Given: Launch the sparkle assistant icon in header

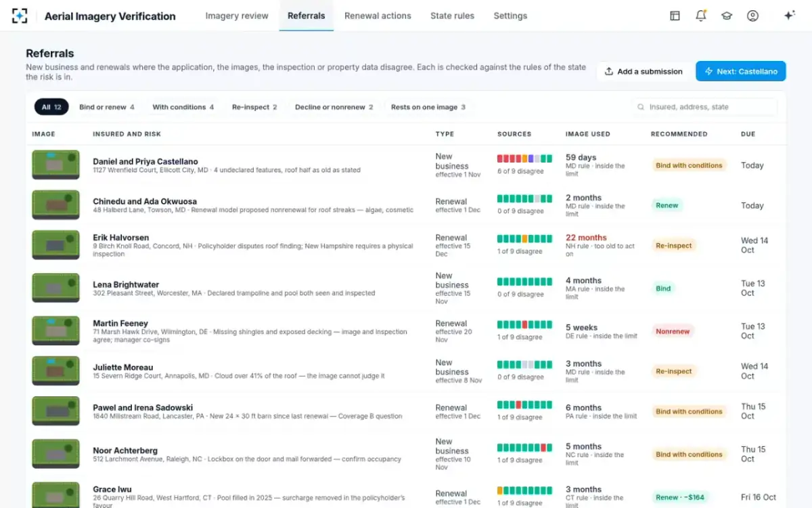Looking at the screenshot, I should click(x=789, y=16).
